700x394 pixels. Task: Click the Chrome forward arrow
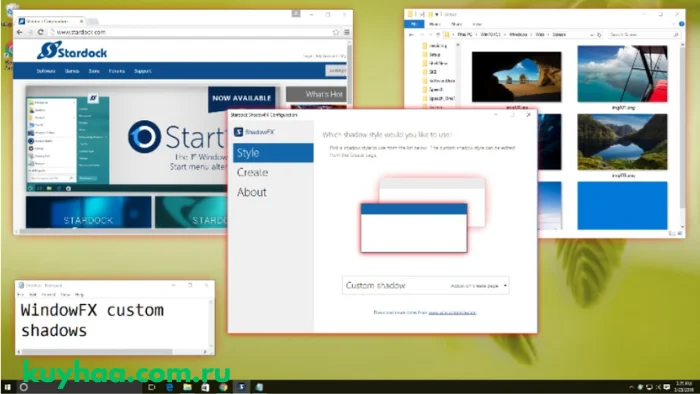pos(30,32)
